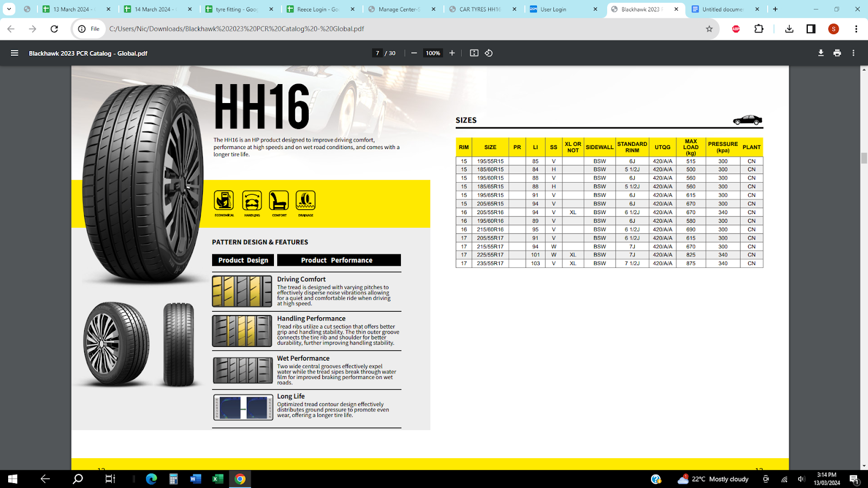Open the notification center icon

(854, 479)
